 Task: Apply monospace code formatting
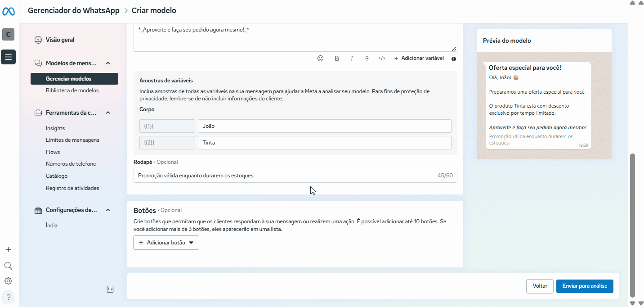(382, 59)
